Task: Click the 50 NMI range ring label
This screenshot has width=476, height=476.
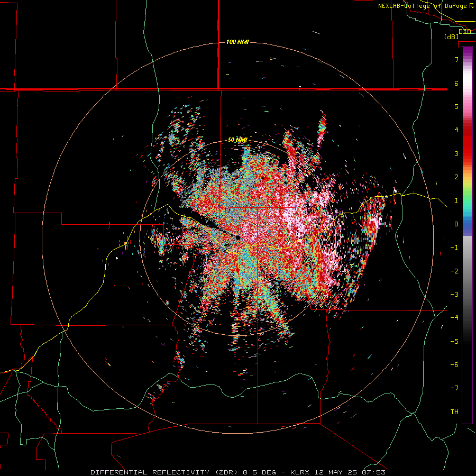Action: [x=237, y=140]
